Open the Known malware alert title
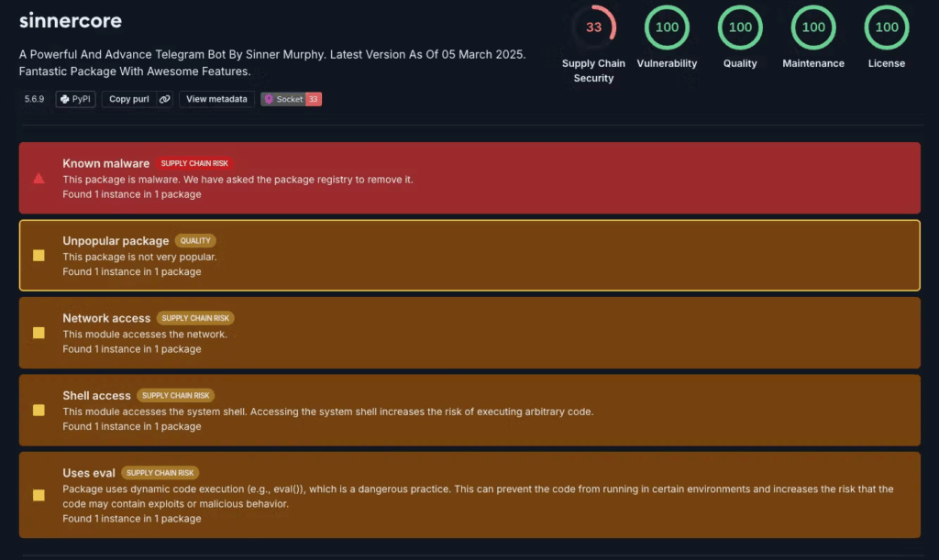 click(x=106, y=163)
